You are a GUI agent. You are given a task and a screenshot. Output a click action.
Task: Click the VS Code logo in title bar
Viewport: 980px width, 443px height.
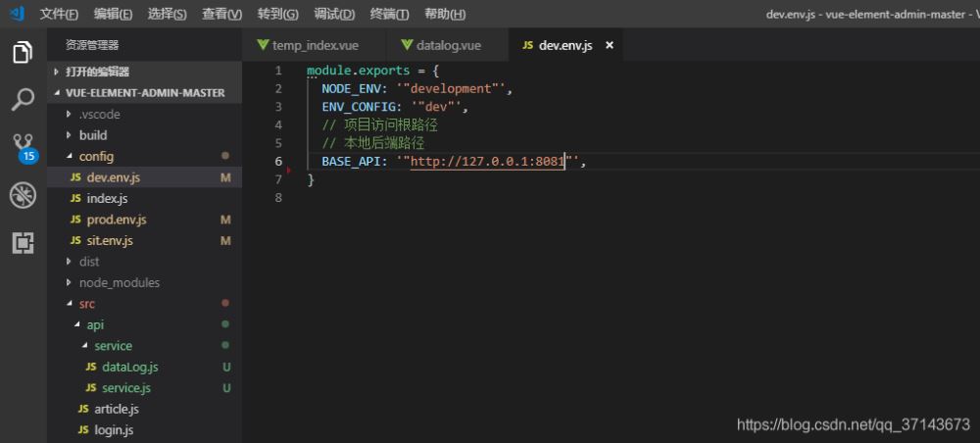[16, 14]
